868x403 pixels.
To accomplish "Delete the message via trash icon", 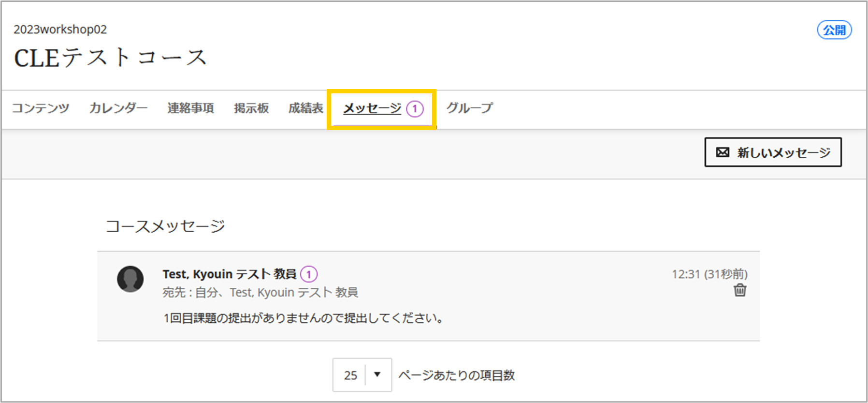I will coord(739,290).
